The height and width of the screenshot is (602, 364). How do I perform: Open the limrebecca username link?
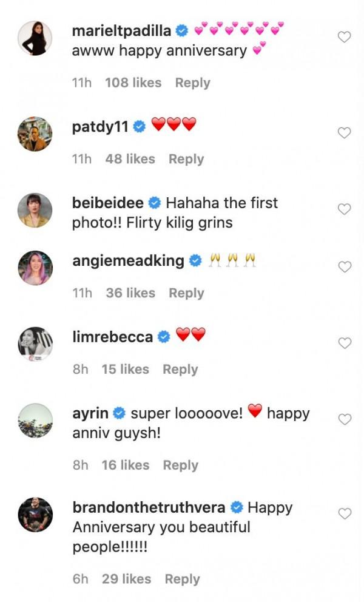pyautogui.click(x=112, y=337)
